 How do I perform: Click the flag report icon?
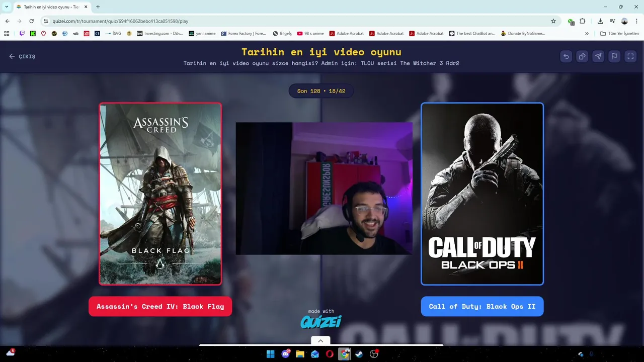(614, 56)
